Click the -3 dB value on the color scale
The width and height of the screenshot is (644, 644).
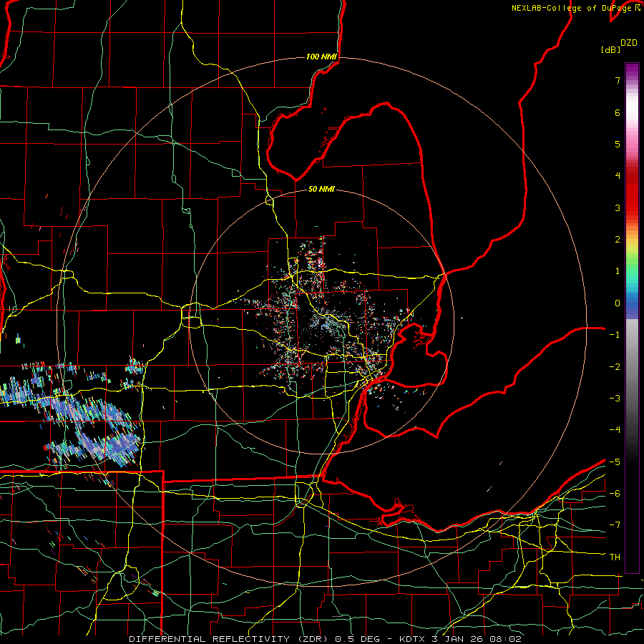point(615,399)
